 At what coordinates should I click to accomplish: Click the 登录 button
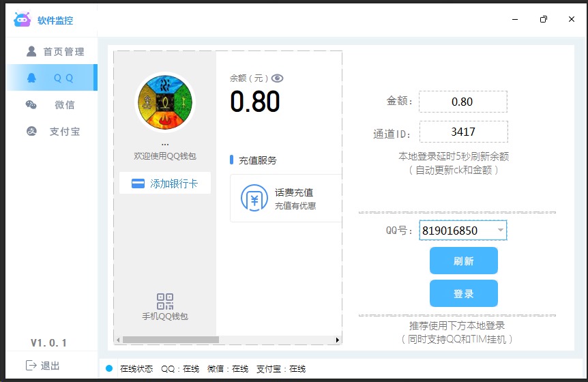[x=463, y=293]
